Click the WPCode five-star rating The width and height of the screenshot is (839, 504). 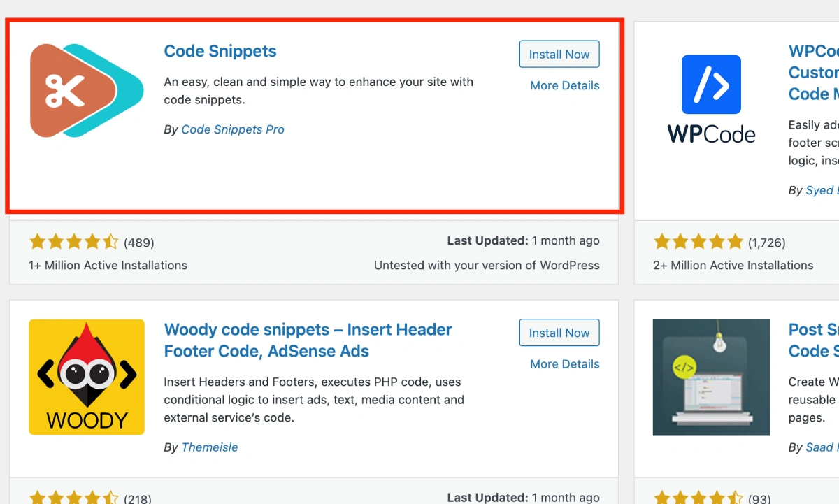698,243
